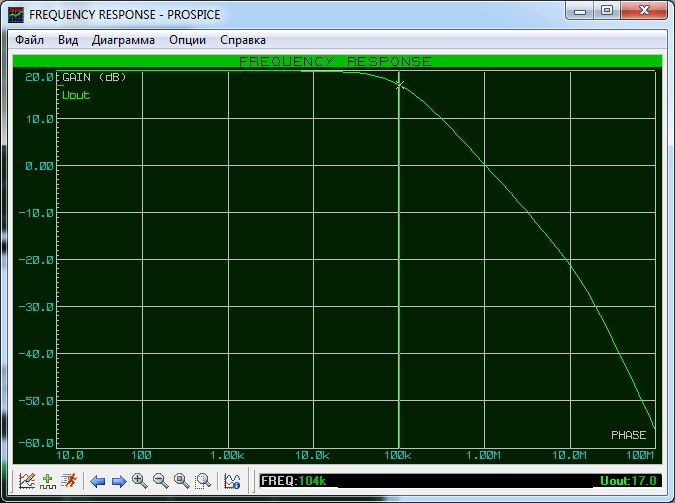The image size is (675, 503).
Task: Open the Опции menu
Action: (188, 40)
